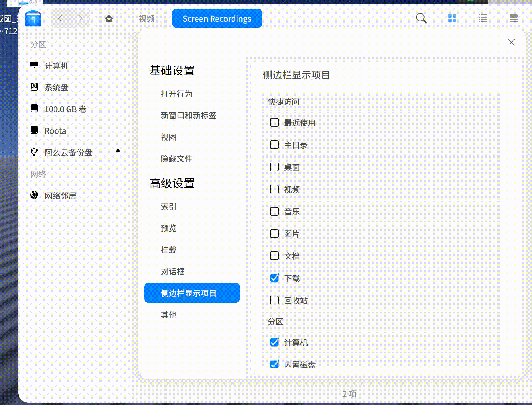This screenshot has width=532, height=405.
Task: Open the 视图 settings section
Action: (169, 137)
